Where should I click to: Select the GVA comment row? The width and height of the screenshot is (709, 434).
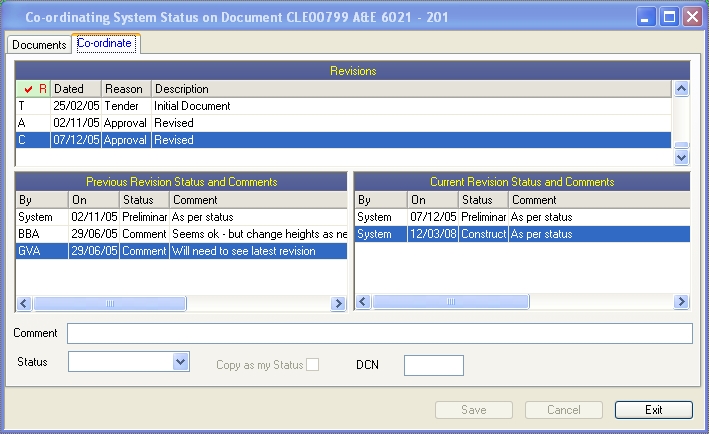181,251
